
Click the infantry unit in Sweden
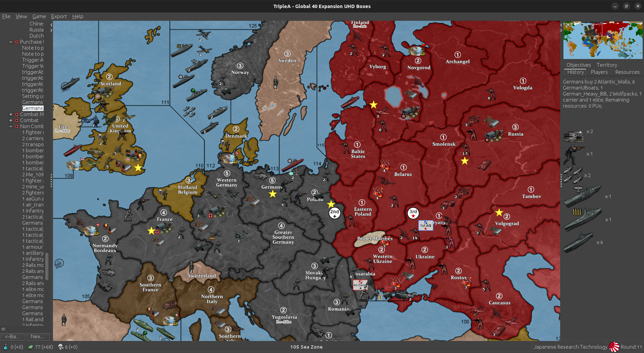click(276, 82)
